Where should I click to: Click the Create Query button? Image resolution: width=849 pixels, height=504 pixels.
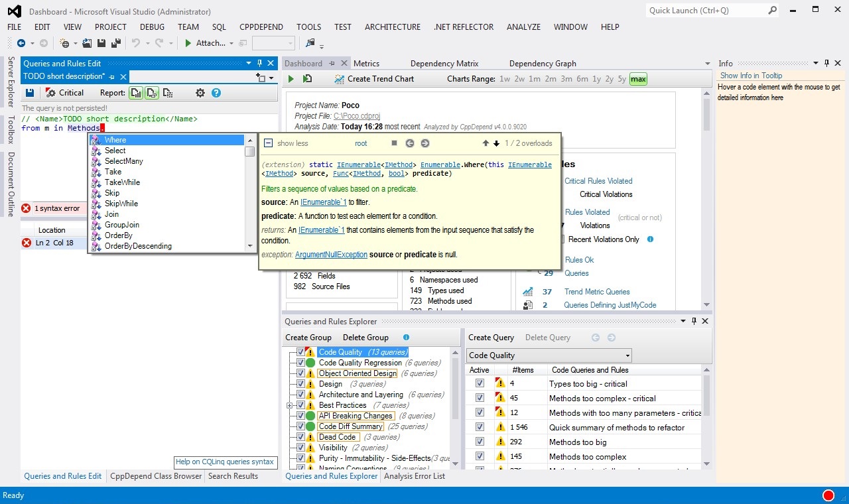point(491,338)
